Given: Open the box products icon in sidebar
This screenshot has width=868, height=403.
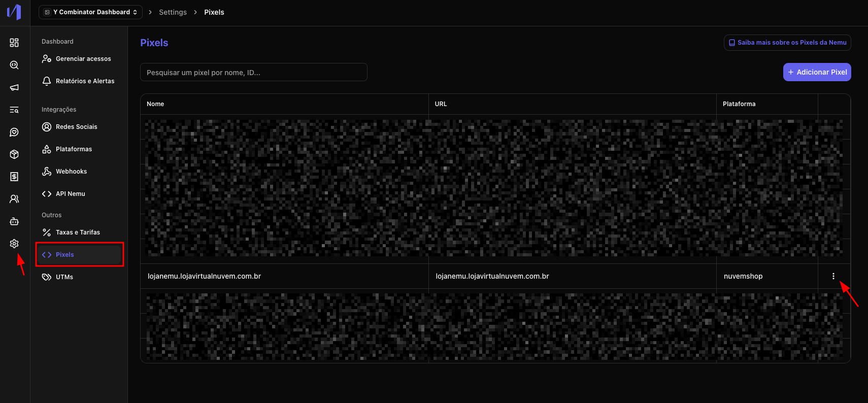Looking at the screenshot, I should [x=14, y=154].
